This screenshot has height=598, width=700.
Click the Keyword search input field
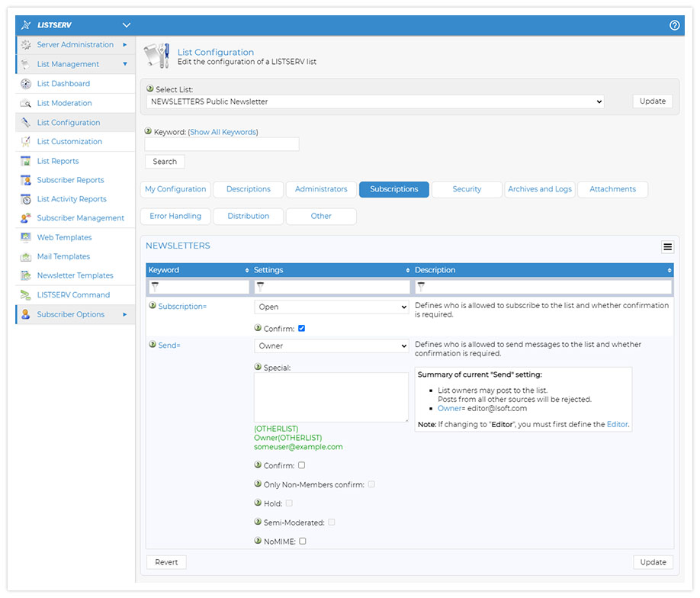(x=222, y=144)
